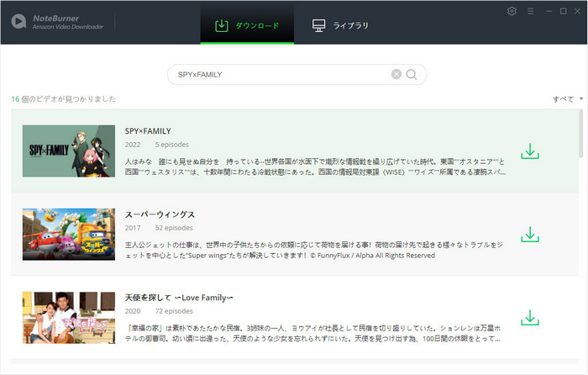This screenshot has height=375, width=588.
Task: Open the すべて filter dropdown
Action: click(567, 99)
